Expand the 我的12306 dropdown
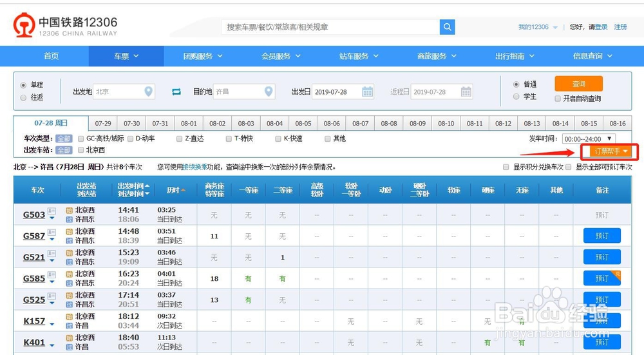Viewport: 644px width, 355px height. tap(538, 27)
